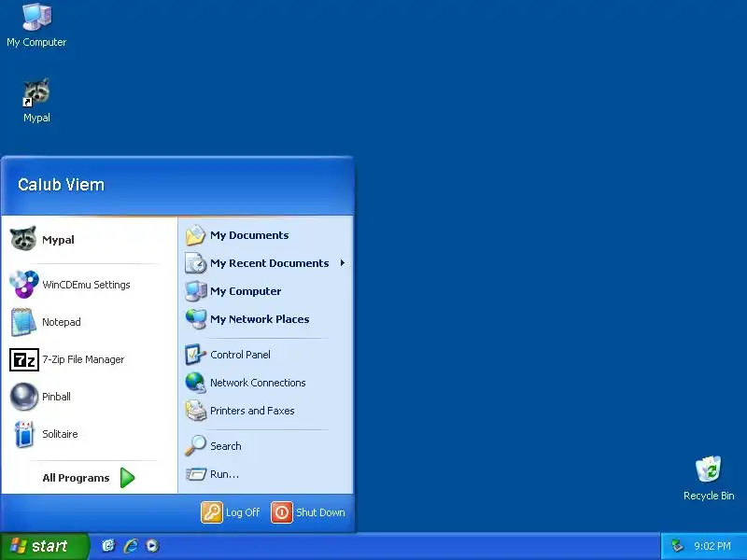Click the My Network Places icon
The image size is (747, 560).
[x=195, y=319]
